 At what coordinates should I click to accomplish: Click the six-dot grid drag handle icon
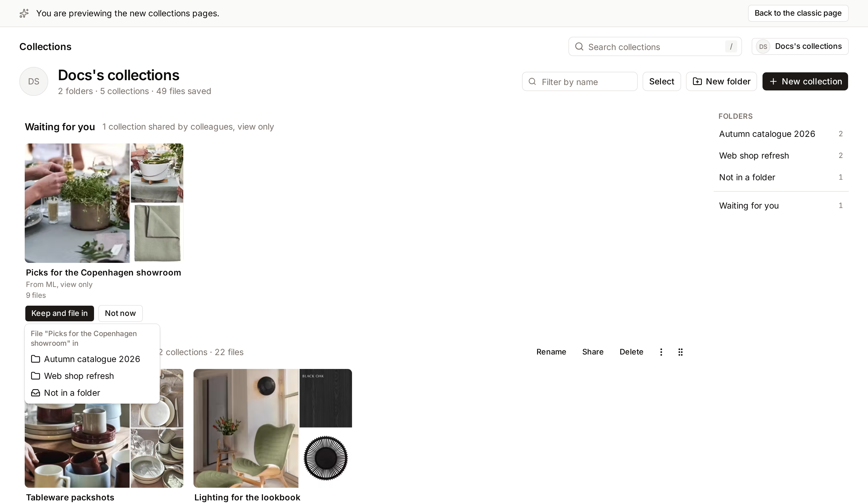pyautogui.click(x=680, y=352)
